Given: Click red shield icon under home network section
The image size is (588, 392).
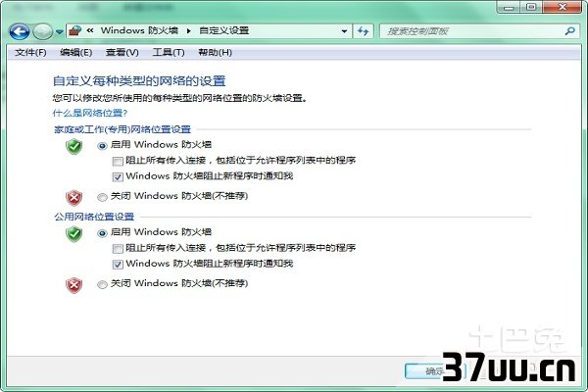Looking at the screenshot, I should point(73,197).
